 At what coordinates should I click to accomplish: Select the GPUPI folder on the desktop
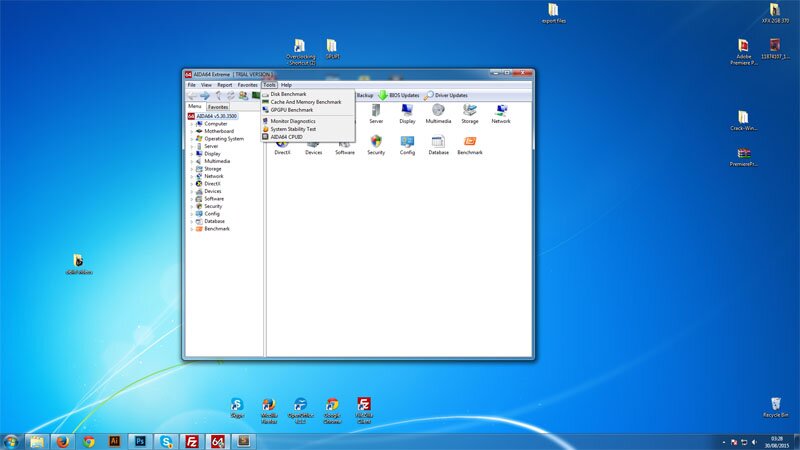tap(332, 49)
